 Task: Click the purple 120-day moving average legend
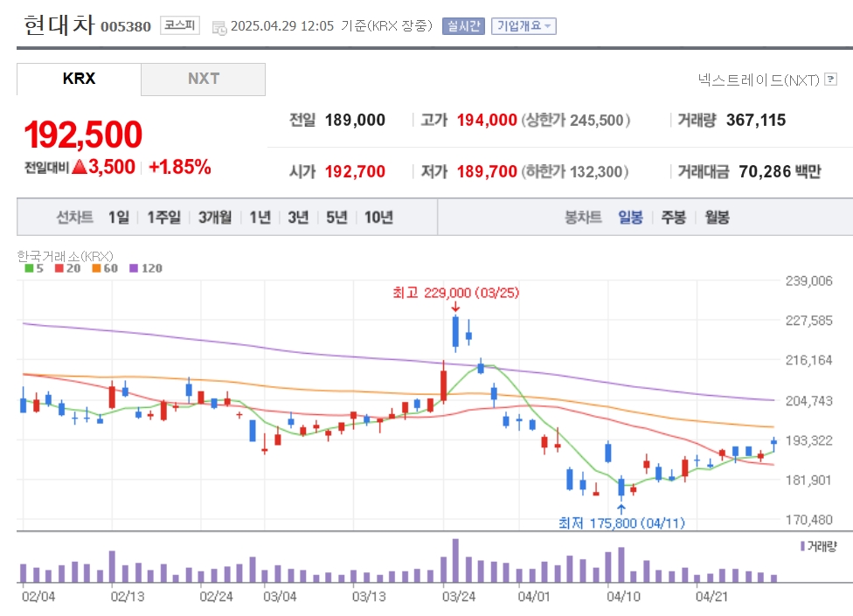point(146,268)
